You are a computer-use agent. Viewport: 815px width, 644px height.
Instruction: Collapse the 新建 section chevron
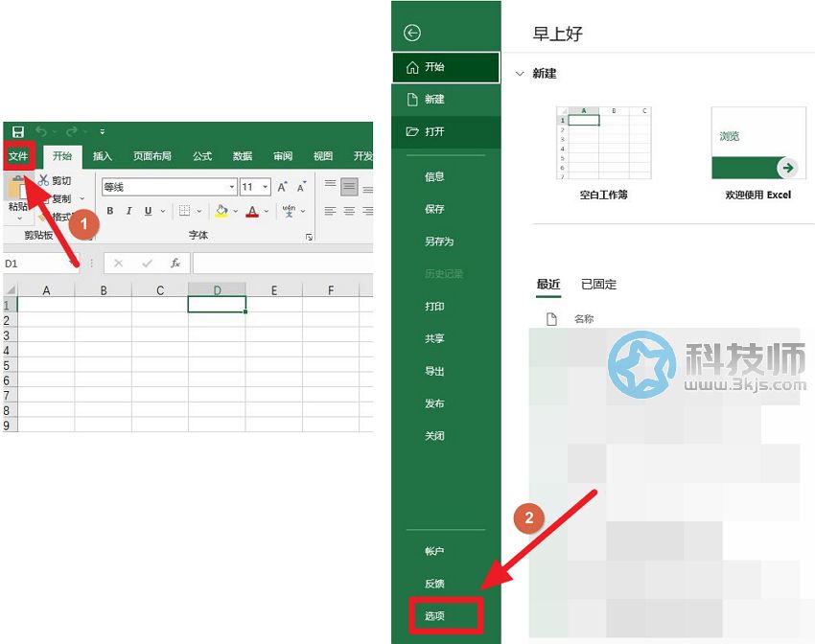point(520,74)
